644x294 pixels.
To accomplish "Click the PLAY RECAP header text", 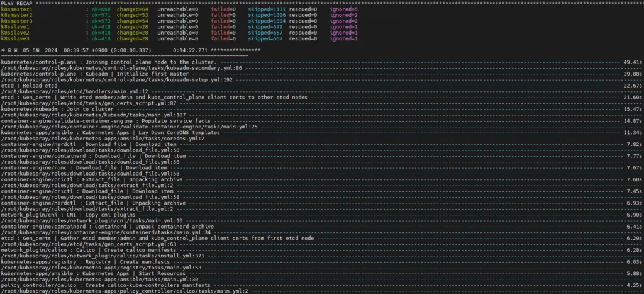I will 17,3.
